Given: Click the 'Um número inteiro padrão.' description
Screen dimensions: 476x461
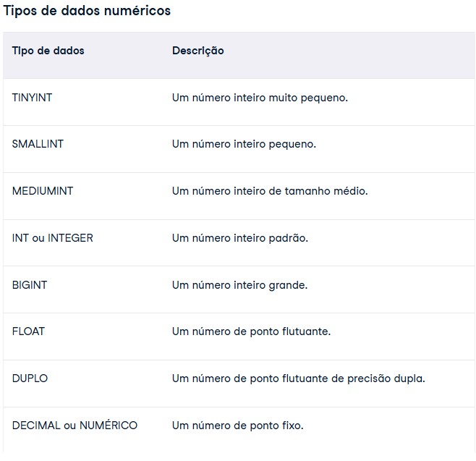Looking at the screenshot, I should point(240,237).
